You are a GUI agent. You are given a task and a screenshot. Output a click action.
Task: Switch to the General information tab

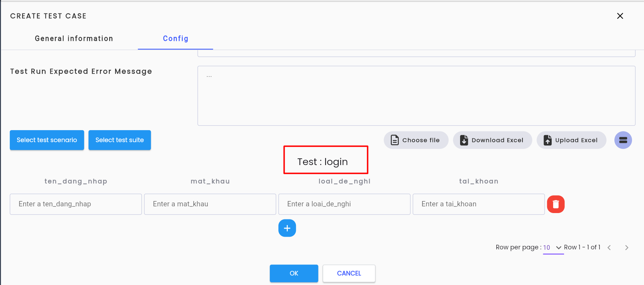74,38
